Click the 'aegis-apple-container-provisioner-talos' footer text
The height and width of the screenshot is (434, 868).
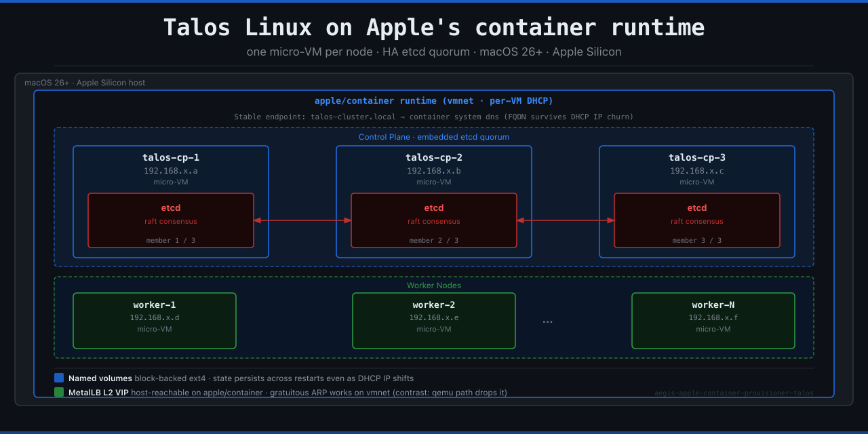coord(734,393)
